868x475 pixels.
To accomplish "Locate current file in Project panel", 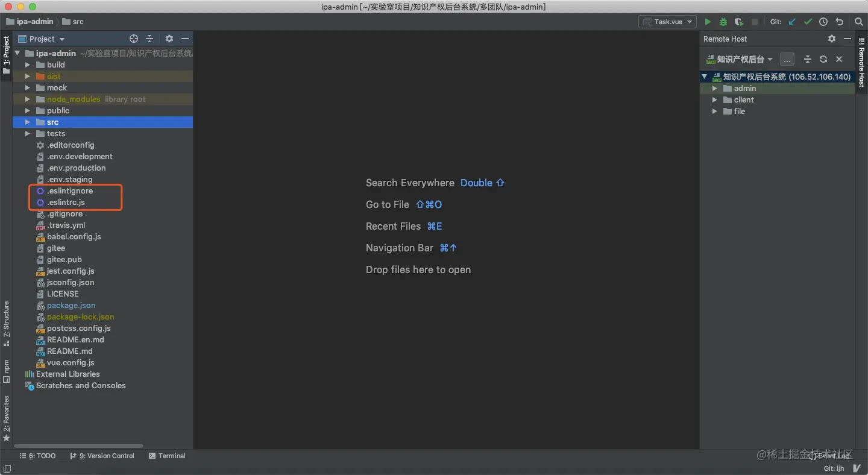I will tap(134, 39).
